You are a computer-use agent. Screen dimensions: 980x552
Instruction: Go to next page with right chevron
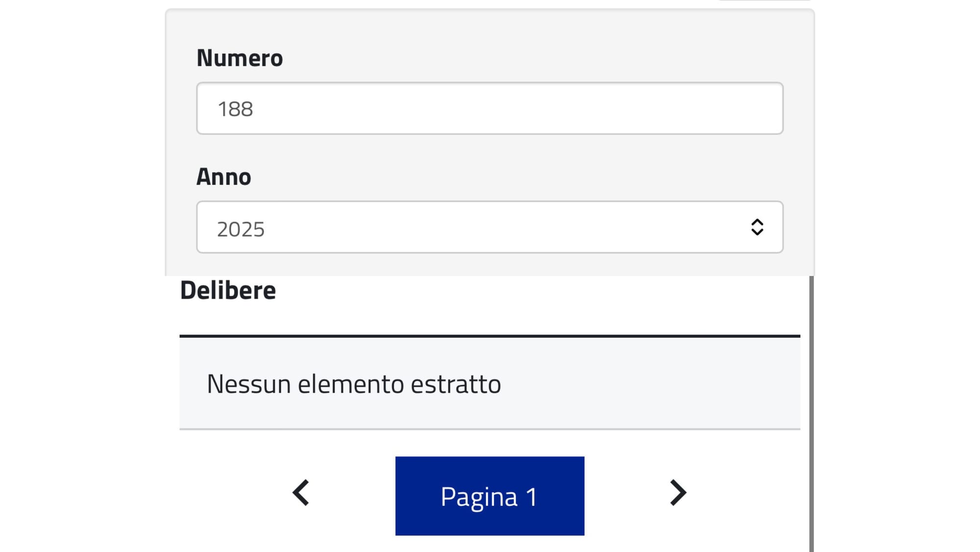(x=678, y=493)
